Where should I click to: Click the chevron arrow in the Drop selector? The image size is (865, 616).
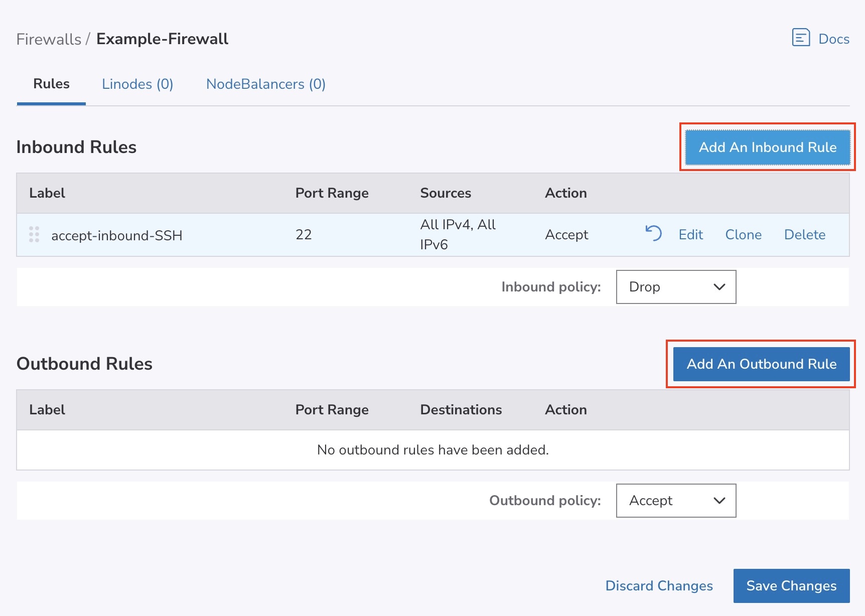pyautogui.click(x=719, y=287)
